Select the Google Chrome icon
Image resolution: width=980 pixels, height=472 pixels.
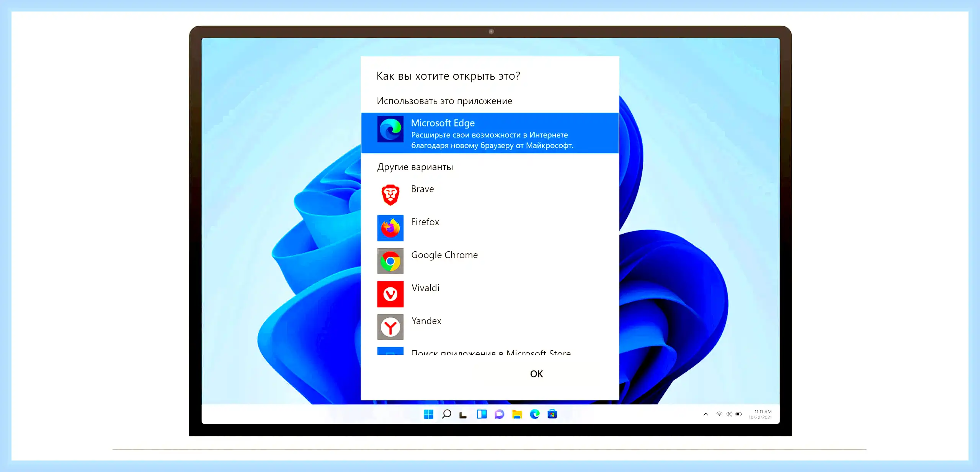click(x=390, y=261)
